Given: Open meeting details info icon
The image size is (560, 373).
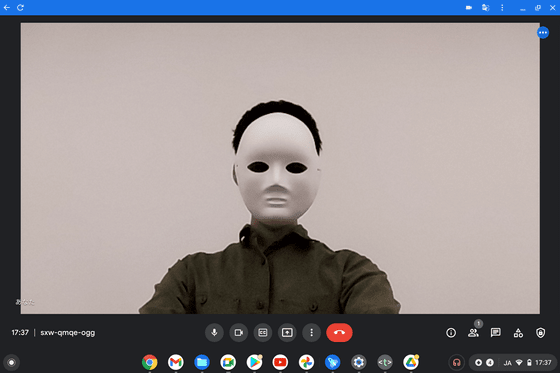Looking at the screenshot, I should point(451,333).
